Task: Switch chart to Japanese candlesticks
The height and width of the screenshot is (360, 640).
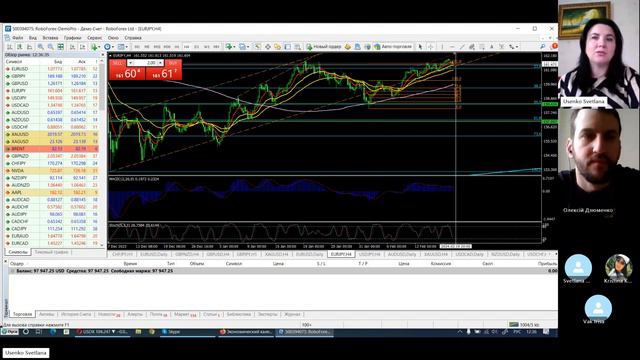Action: coord(19,47)
